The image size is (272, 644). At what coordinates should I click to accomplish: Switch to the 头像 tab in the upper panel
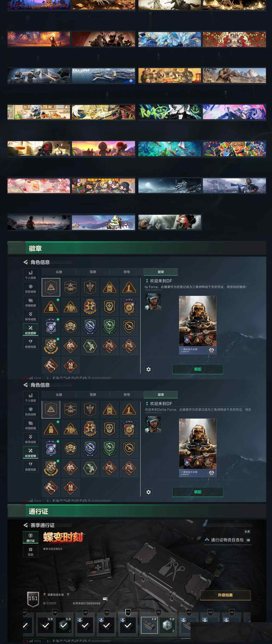point(59,272)
